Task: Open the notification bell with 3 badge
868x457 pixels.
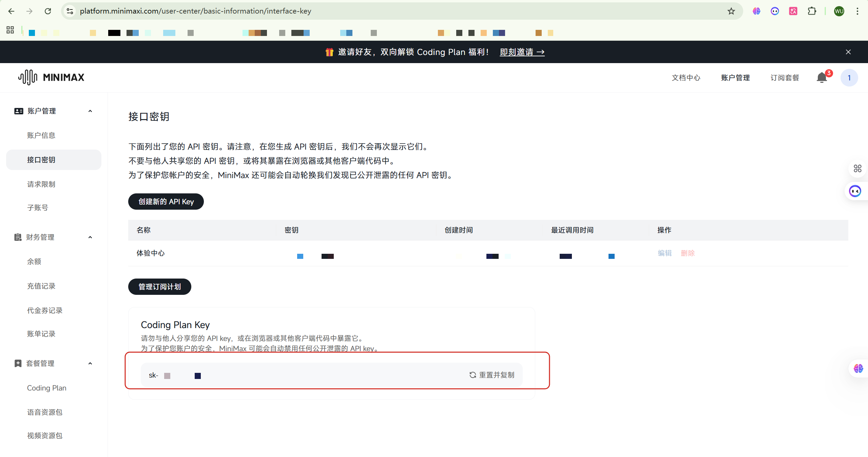Action: coord(822,78)
